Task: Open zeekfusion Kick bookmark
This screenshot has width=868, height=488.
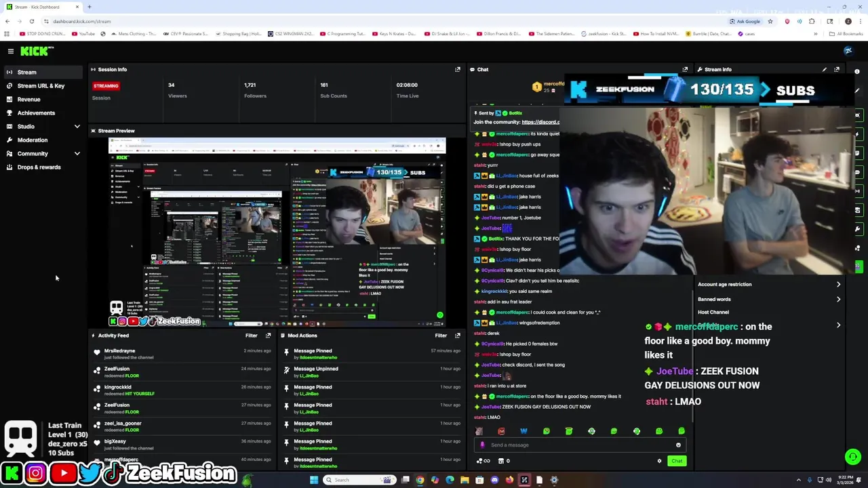Action: point(604,34)
